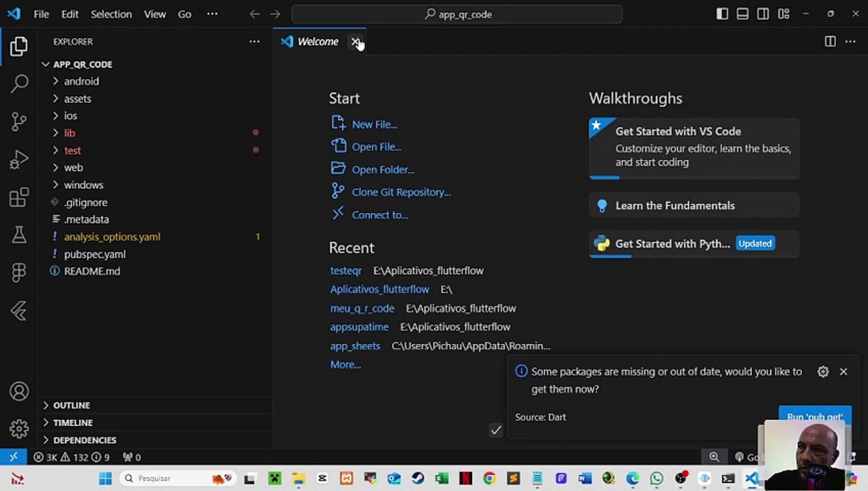
Task: Click the Windows Start button on taskbar
Action: (105, 478)
